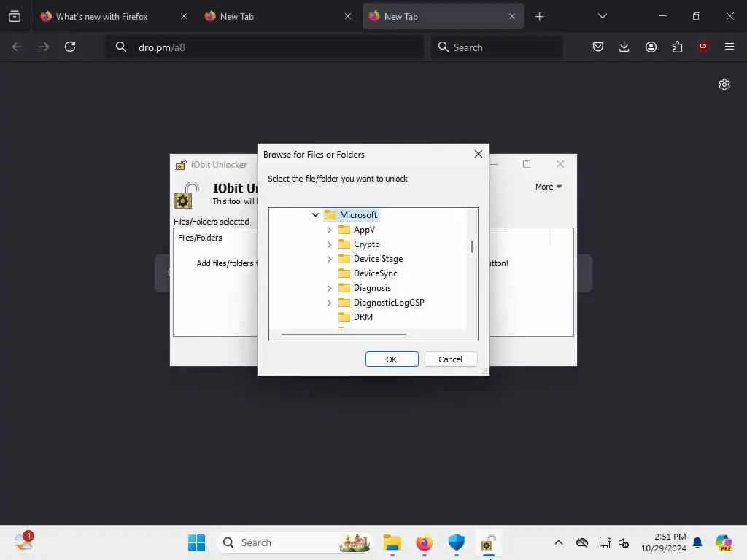The width and height of the screenshot is (747, 560).
Task: Click the address bar with dro.pm/a8
Action: click(264, 47)
